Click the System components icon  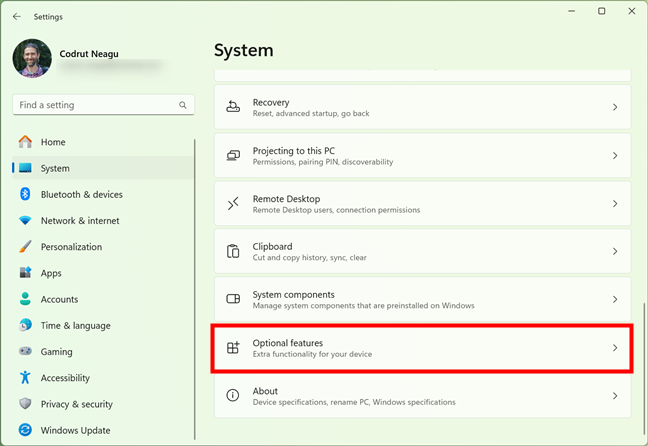[233, 298]
